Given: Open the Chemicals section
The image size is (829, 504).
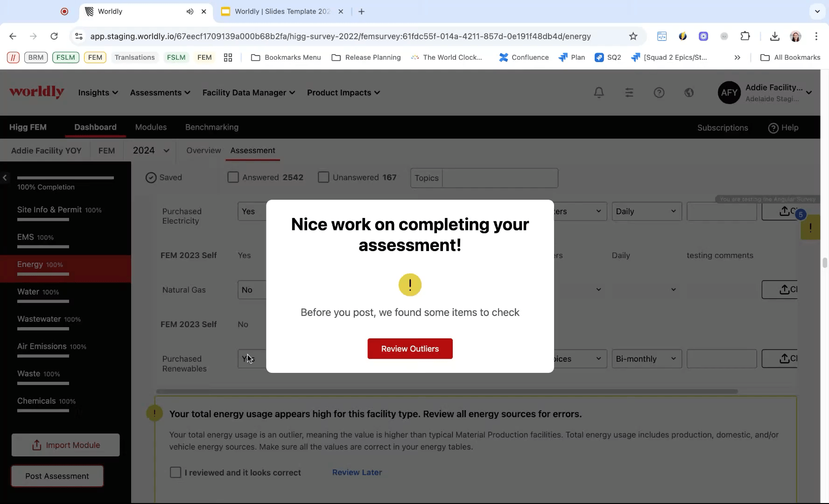Looking at the screenshot, I should [x=65, y=405].
